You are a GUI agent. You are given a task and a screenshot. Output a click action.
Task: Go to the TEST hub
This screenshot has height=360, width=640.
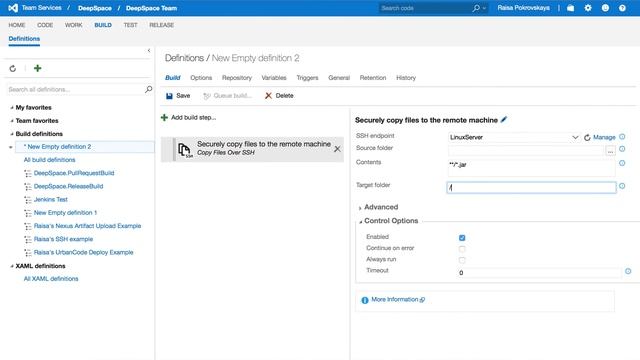(131, 25)
